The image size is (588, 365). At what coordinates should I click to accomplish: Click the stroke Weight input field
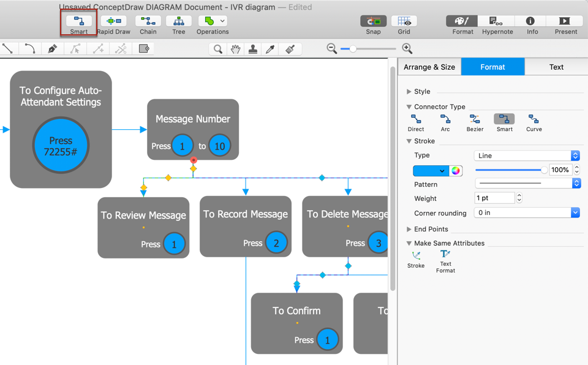click(x=494, y=198)
